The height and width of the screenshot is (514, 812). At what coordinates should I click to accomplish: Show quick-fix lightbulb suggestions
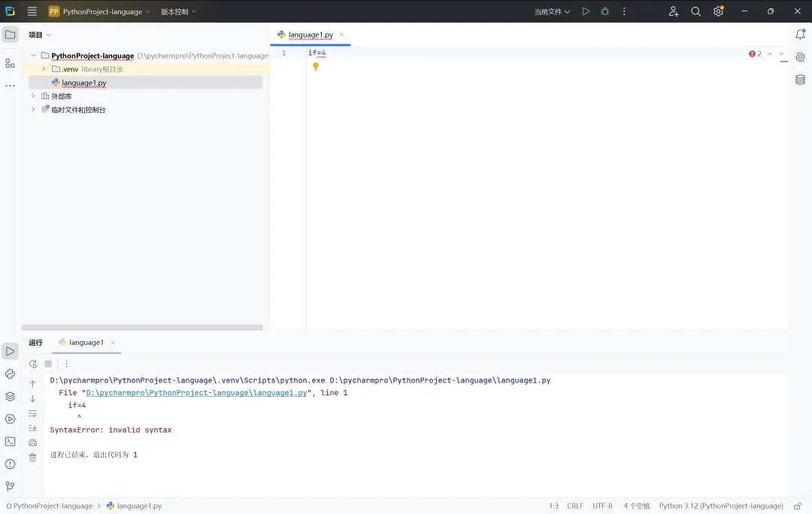coord(315,66)
